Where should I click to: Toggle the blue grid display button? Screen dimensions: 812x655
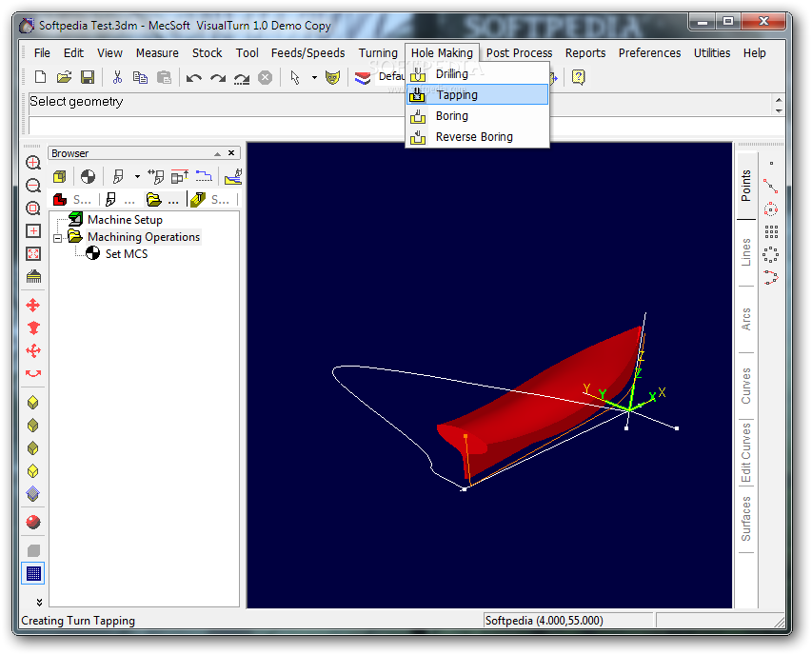(x=33, y=573)
